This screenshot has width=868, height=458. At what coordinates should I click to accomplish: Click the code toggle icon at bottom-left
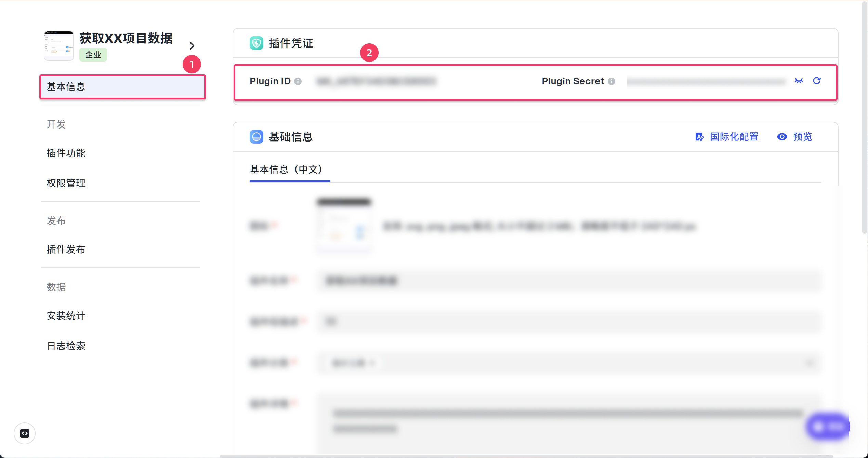pos(25,433)
